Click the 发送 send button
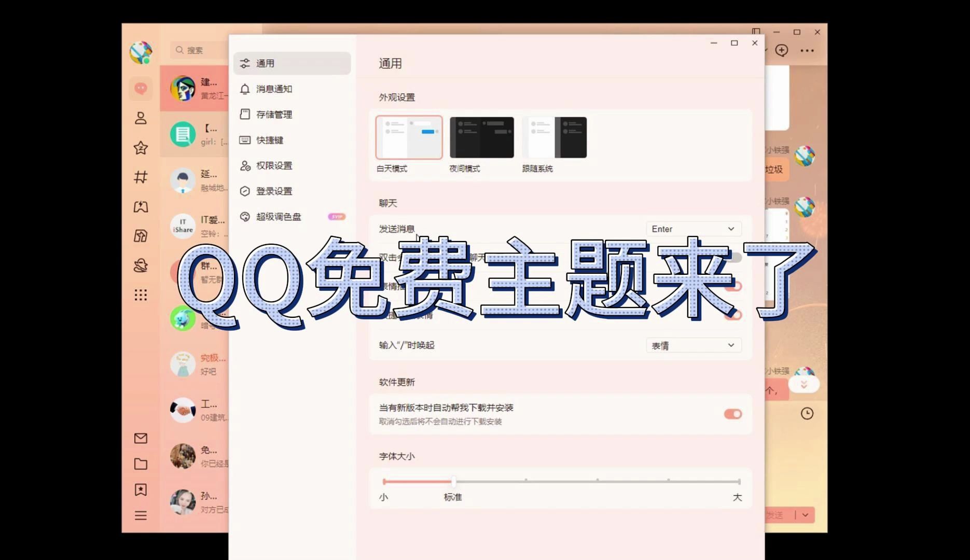This screenshot has width=970, height=560. click(779, 515)
